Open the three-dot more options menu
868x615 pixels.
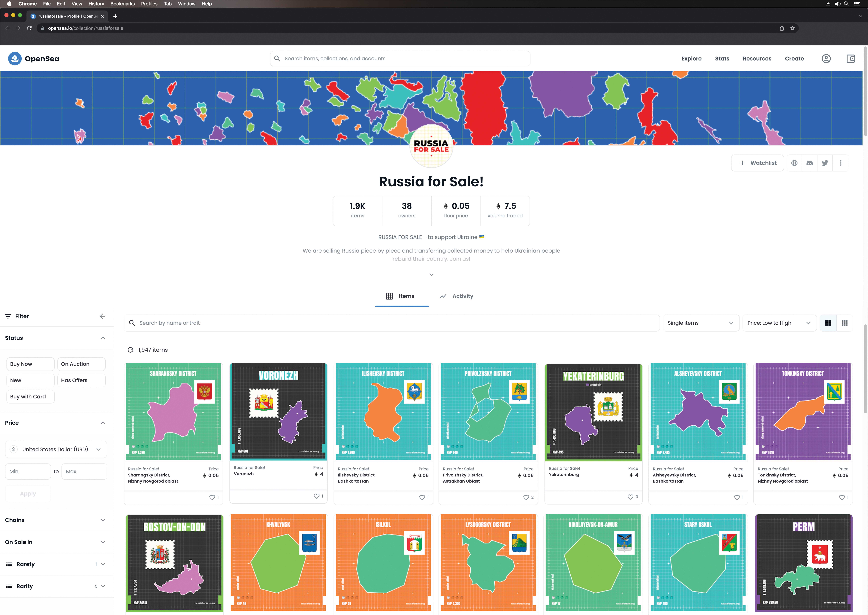[x=841, y=163]
